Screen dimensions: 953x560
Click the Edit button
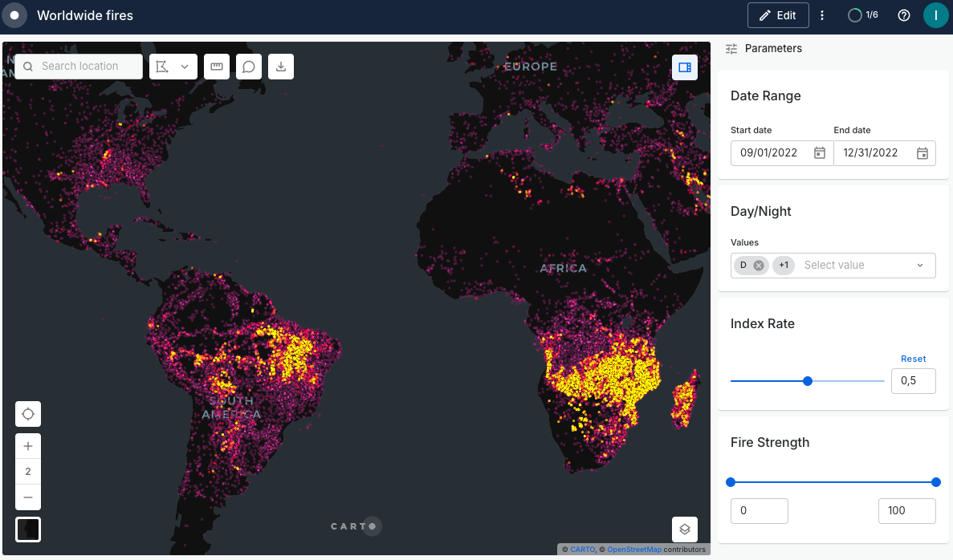coord(778,15)
